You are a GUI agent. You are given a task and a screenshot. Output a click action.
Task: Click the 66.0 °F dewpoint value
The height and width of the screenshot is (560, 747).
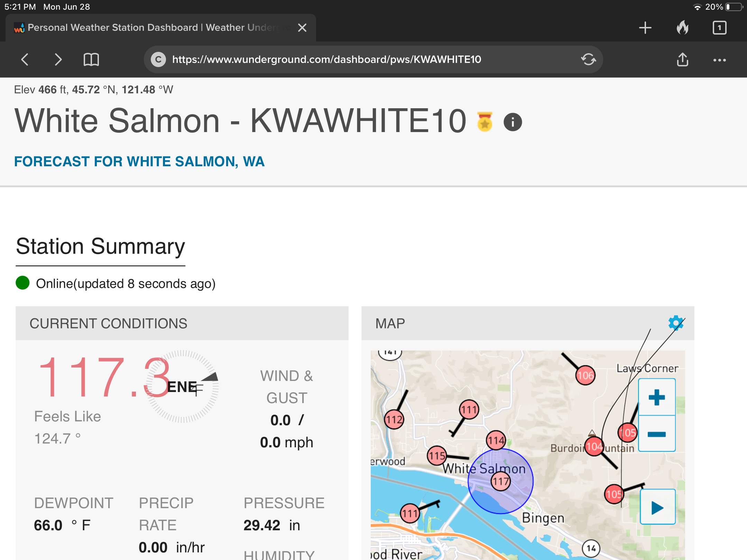click(62, 525)
